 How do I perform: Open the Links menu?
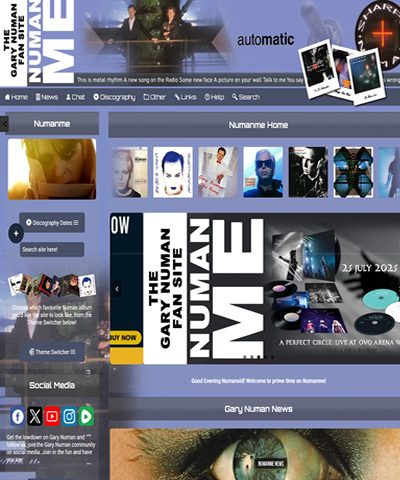[185, 97]
